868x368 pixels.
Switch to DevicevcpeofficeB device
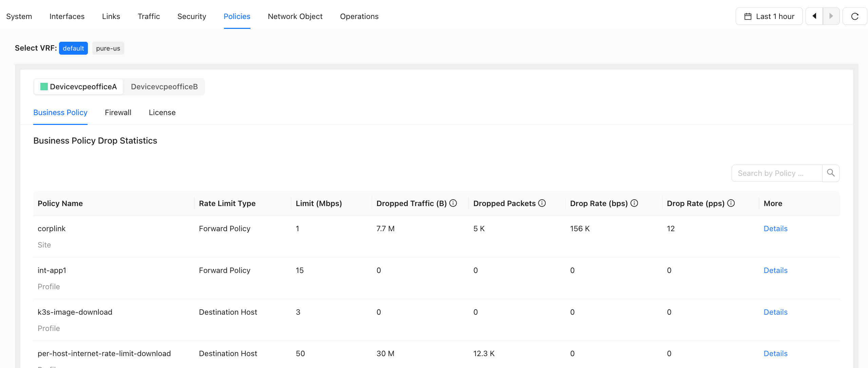[x=164, y=87]
